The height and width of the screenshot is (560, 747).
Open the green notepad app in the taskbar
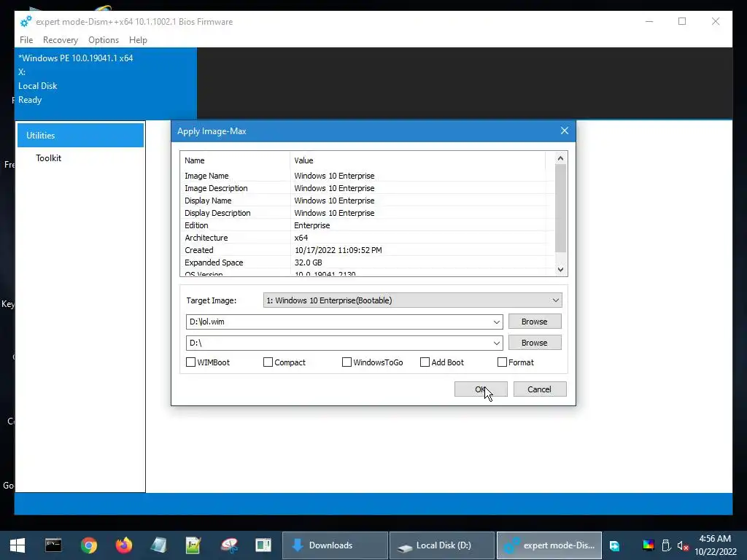coord(193,545)
